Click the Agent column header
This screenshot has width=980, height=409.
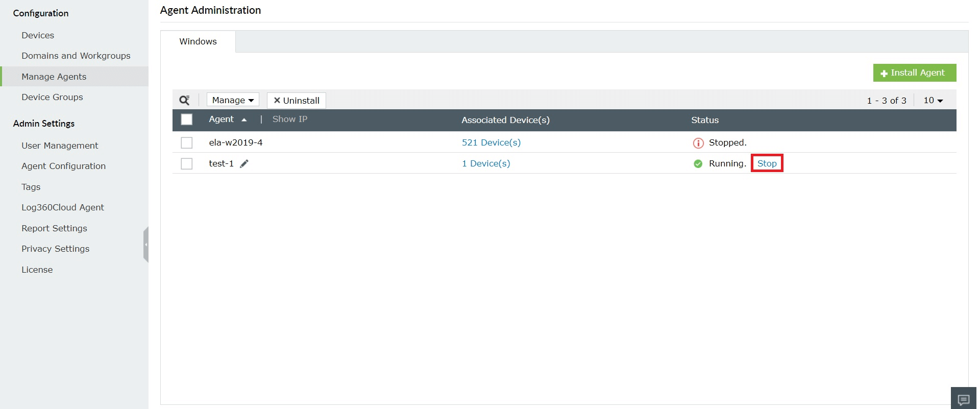click(x=221, y=119)
